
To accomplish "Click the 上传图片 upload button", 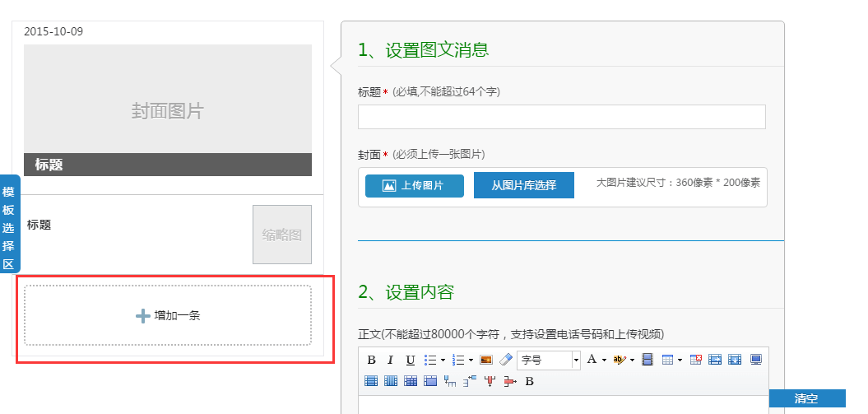I will coord(415,186).
